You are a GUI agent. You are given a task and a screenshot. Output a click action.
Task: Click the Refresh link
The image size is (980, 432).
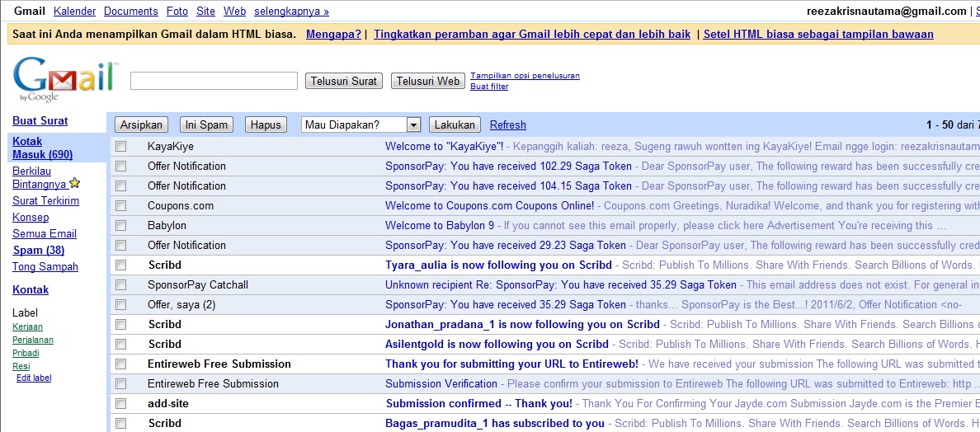tap(507, 124)
